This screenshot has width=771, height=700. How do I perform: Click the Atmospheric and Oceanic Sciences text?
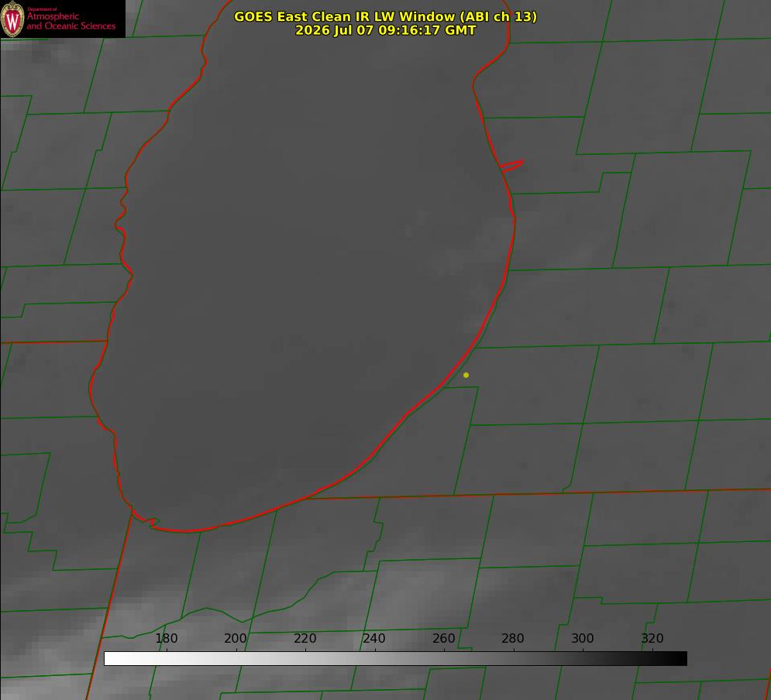[71, 21]
